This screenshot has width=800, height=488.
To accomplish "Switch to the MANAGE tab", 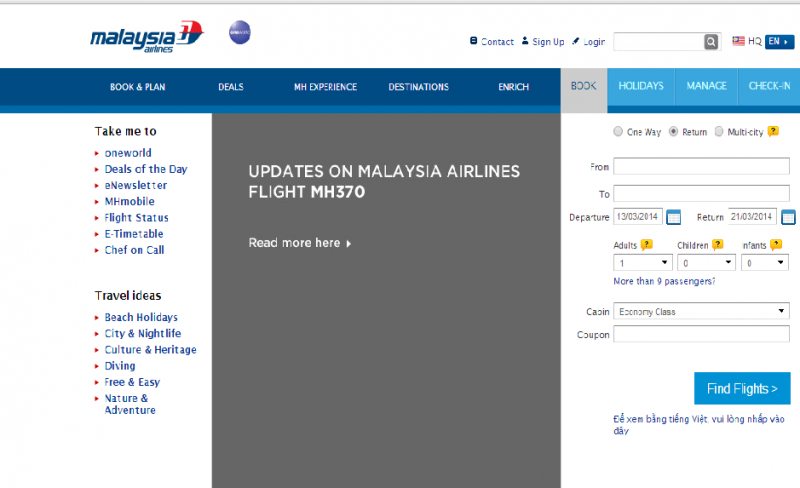I will click(x=707, y=87).
